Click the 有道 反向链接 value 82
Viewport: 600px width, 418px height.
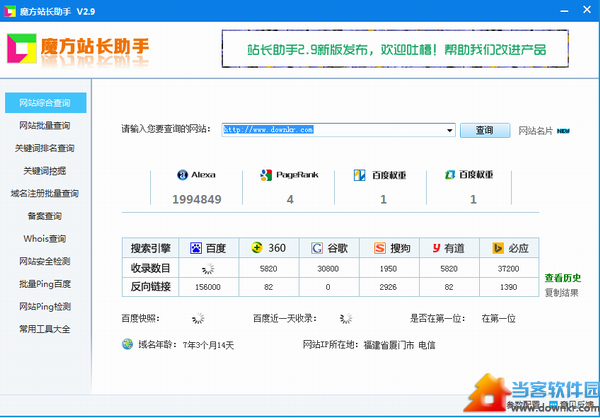click(x=448, y=287)
